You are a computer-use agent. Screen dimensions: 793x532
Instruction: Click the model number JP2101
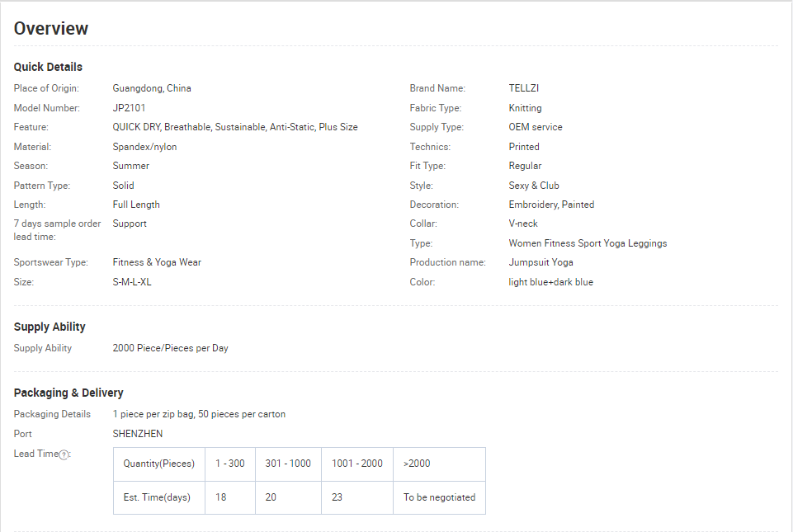[x=130, y=108]
